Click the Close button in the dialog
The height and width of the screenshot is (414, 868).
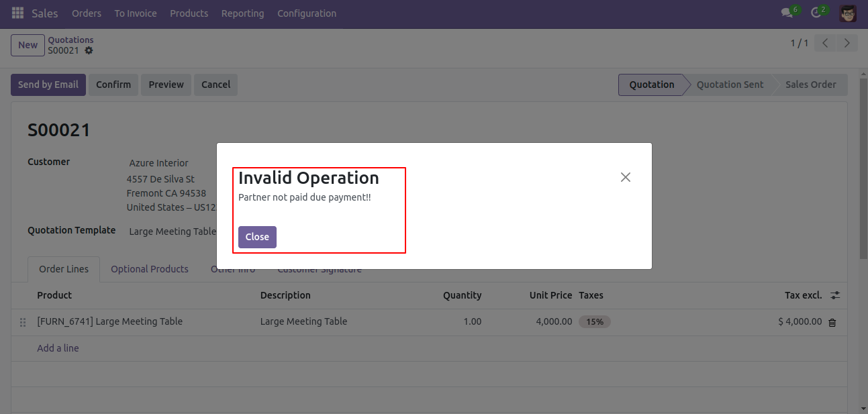point(257,237)
